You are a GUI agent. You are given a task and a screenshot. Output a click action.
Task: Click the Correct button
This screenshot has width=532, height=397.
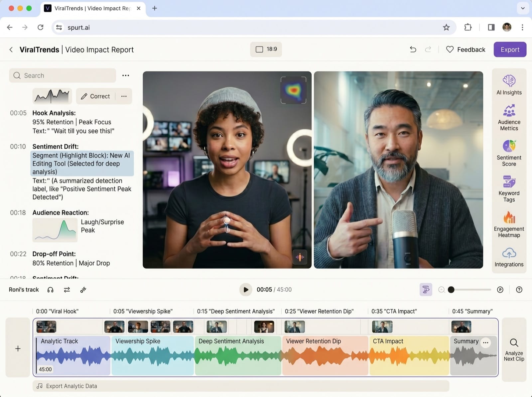[95, 96]
